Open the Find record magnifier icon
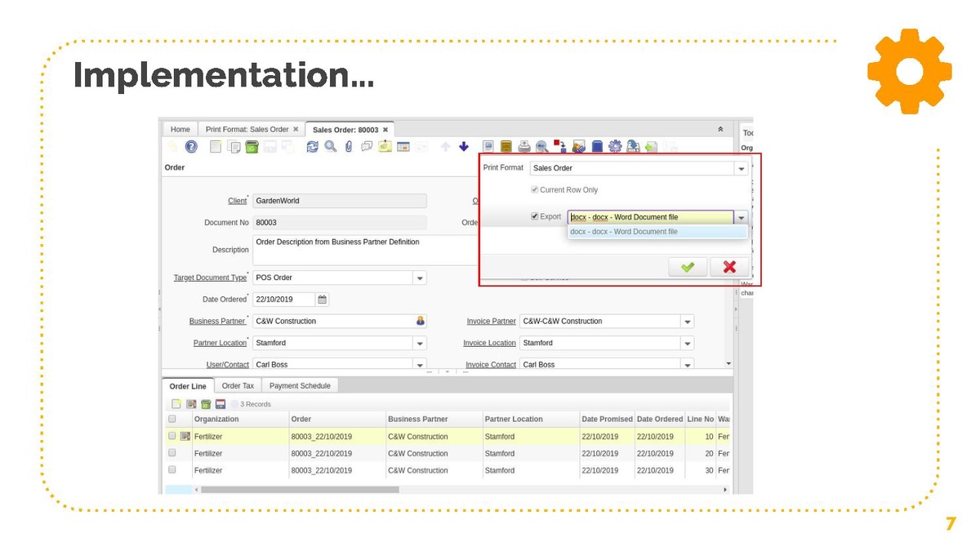This screenshot has height=551, width=980. [x=330, y=147]
